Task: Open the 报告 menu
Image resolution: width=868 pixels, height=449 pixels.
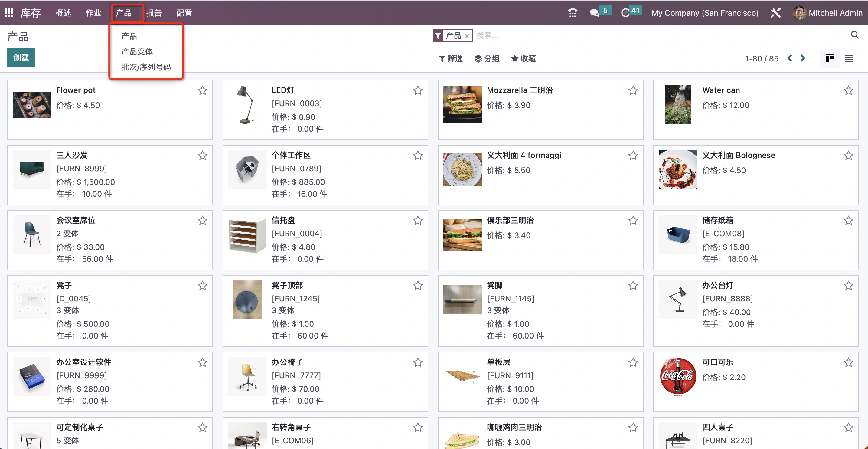Action: tap(154, 13)
